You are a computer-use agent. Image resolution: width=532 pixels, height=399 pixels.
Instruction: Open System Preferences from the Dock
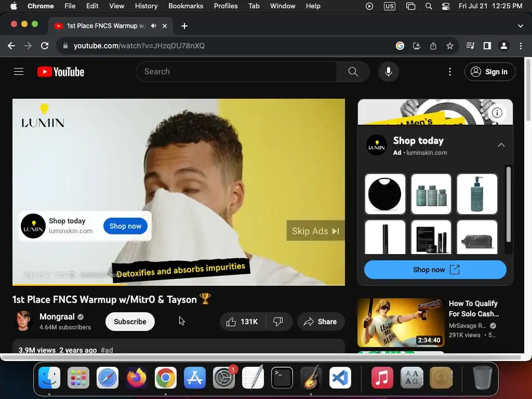[x=224, y=378]
